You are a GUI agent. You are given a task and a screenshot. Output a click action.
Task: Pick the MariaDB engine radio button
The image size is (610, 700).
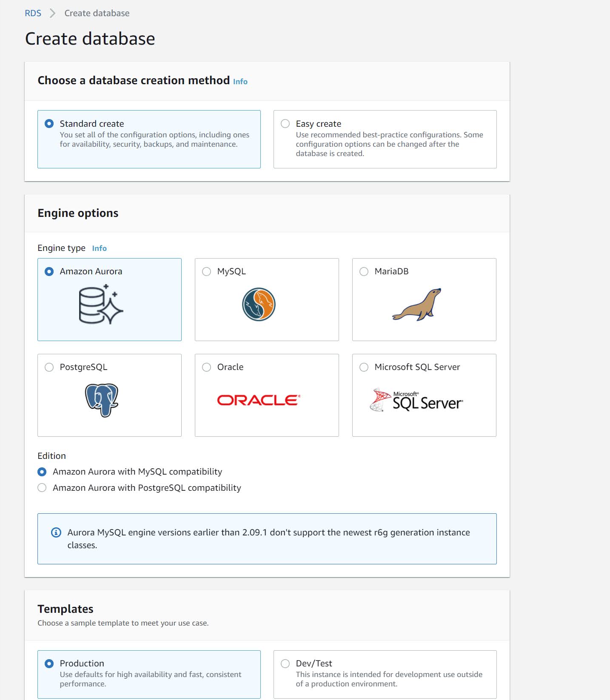click(364, 271)
